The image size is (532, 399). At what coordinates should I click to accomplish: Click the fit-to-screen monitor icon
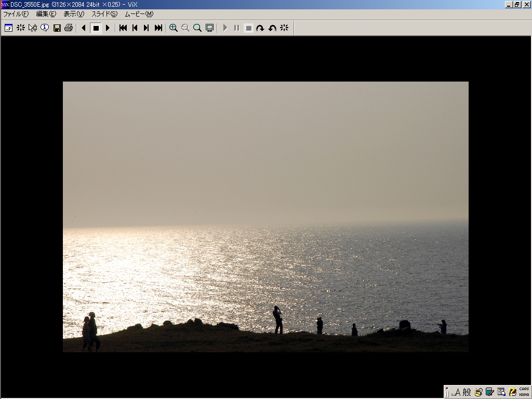point(209,28)
